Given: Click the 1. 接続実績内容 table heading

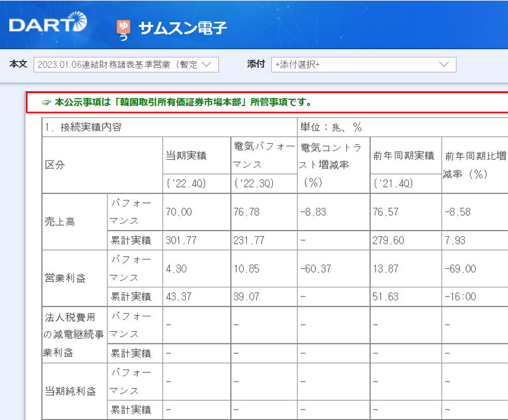Looking at the screenshot, I should pyautogui.click(x=83, y=127).
